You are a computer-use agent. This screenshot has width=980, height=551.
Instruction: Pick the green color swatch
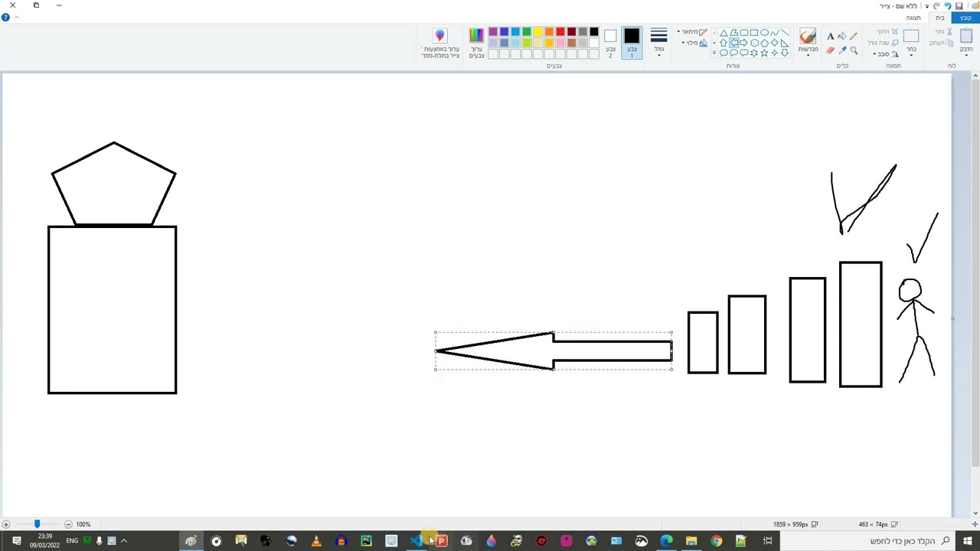point(527,31)
